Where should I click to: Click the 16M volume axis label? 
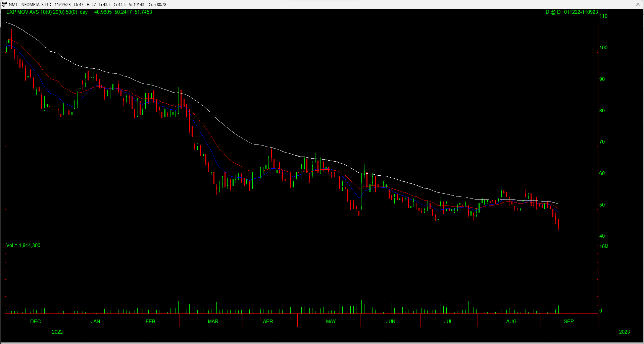click(x=604, y=246)
